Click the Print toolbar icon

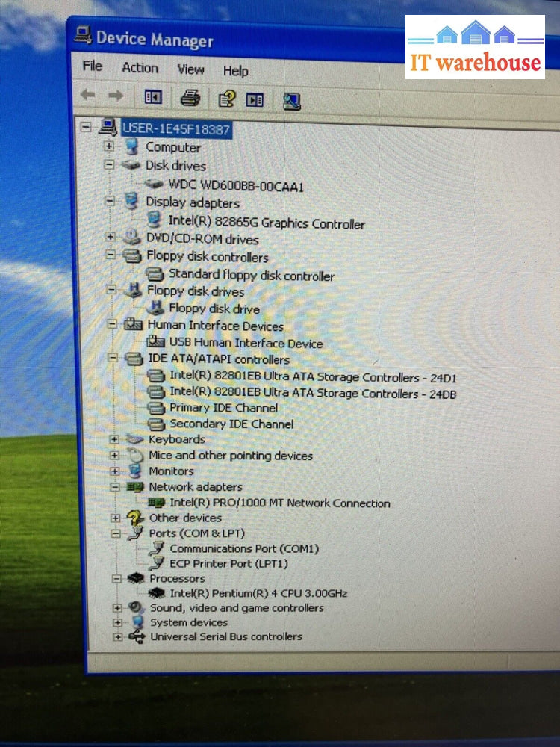pos(190,97)
